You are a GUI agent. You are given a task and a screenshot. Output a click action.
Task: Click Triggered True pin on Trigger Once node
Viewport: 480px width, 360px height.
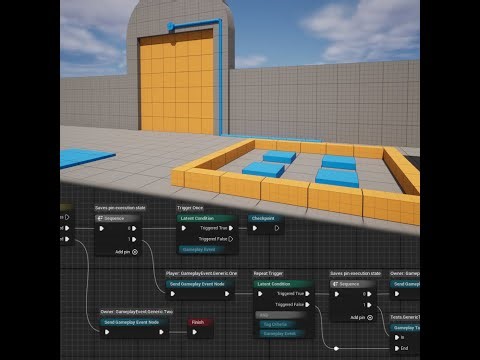point(231,228)
